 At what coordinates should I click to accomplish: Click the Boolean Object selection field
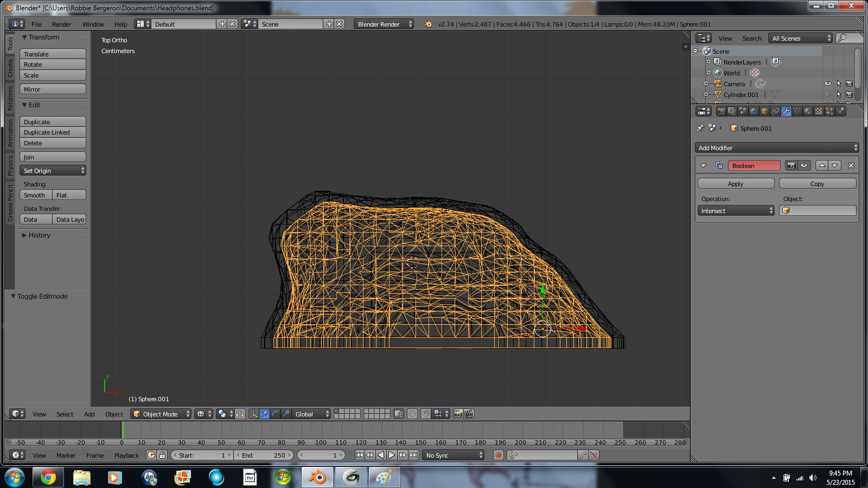coord(818,210)
